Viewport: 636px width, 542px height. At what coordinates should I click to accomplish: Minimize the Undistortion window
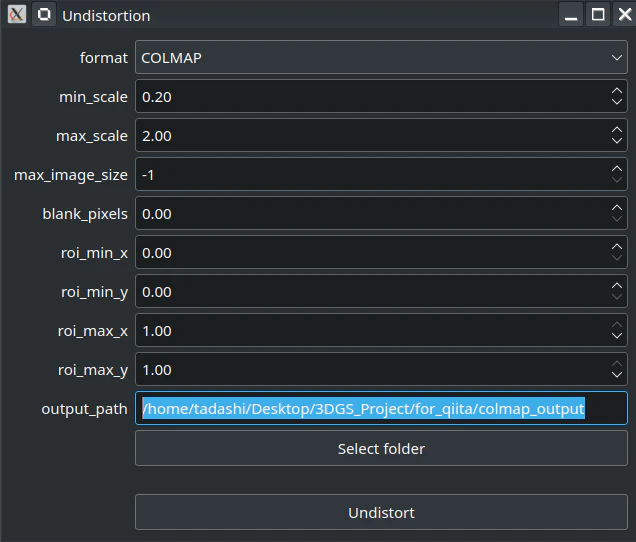pos(571,15)
